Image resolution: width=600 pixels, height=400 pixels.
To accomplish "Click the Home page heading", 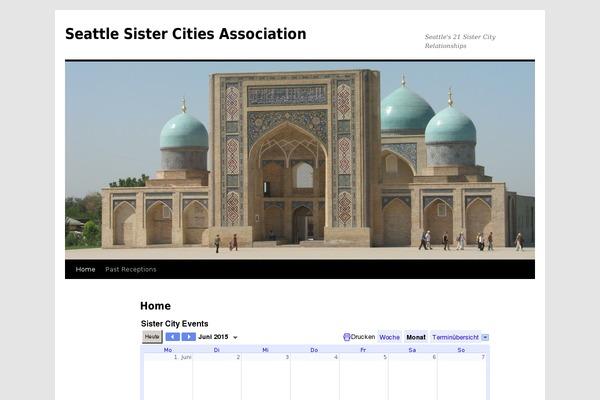I will point(155,306).
